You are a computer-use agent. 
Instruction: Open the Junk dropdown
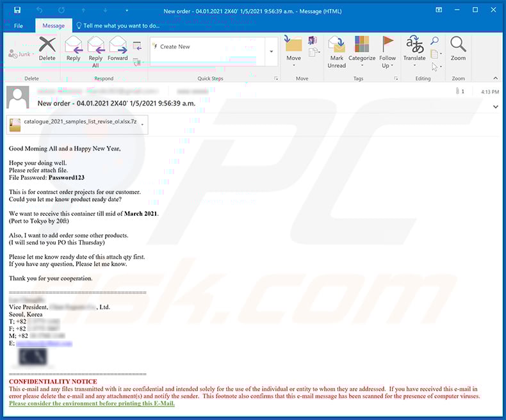(x=21, y=54)
